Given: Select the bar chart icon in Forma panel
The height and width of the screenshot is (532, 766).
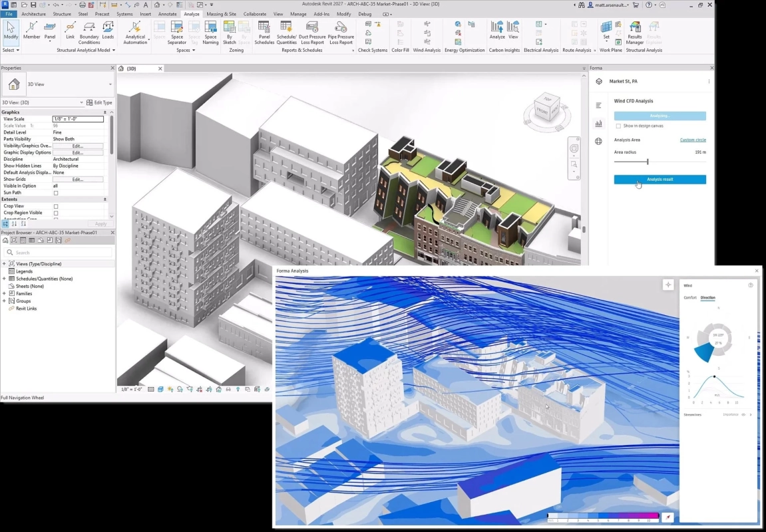Looking at the screenshot, I should pos(598,123).
